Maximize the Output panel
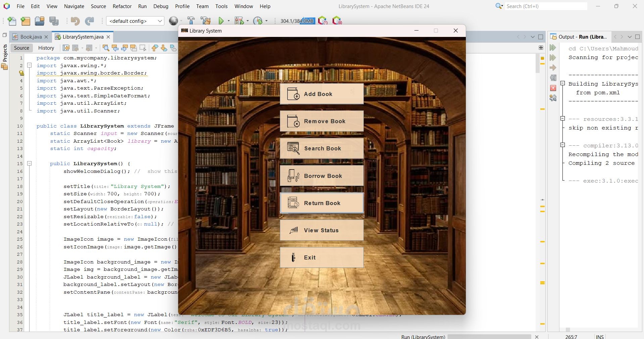 tap(637, 37)
